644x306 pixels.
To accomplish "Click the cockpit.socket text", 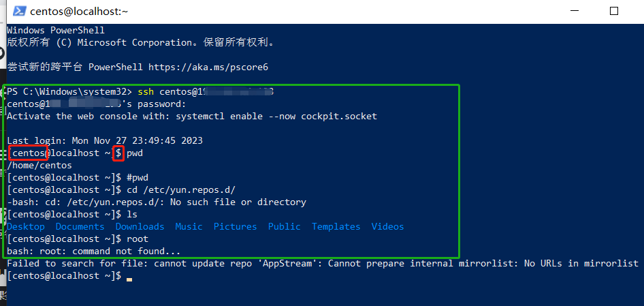I will tap(339, 117).
